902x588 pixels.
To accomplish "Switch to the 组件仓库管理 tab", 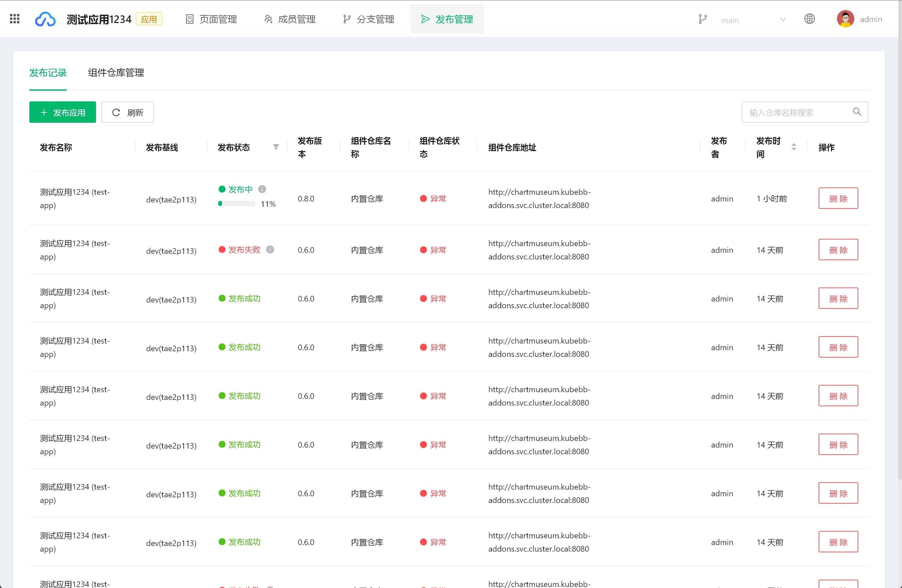I will [116, 73].
